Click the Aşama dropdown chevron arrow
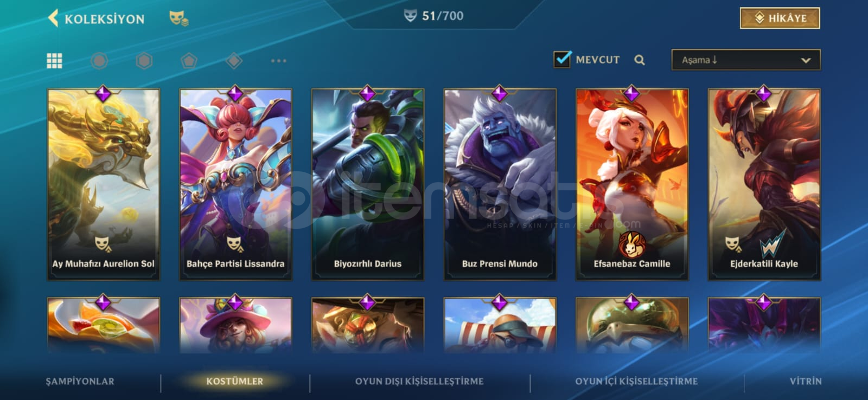The image size is (868, 400). 806,61
